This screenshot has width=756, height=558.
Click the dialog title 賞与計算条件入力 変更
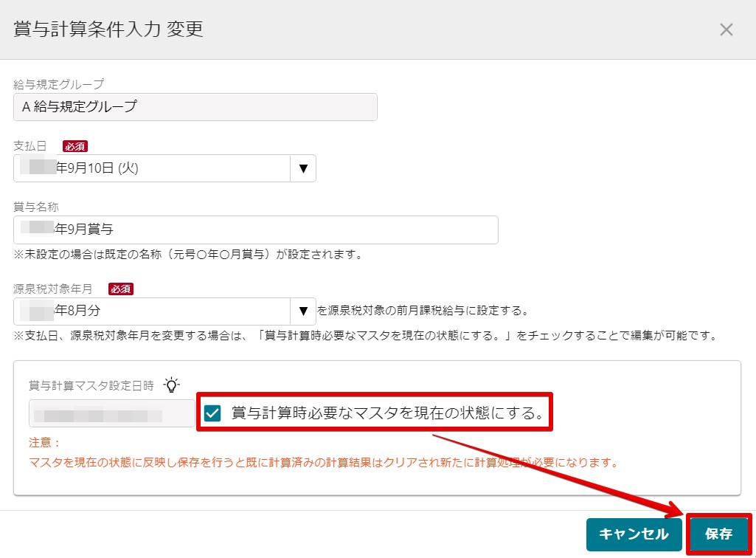click(x=108, y=29)
